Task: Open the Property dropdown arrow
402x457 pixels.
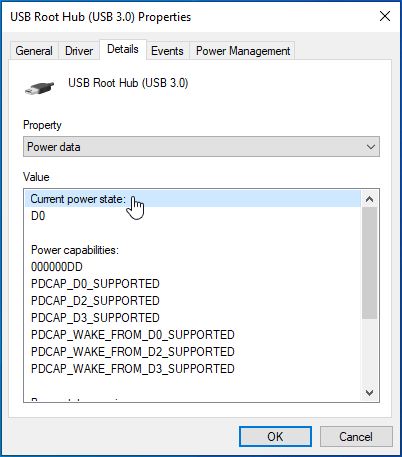Action: click(371, 147)
